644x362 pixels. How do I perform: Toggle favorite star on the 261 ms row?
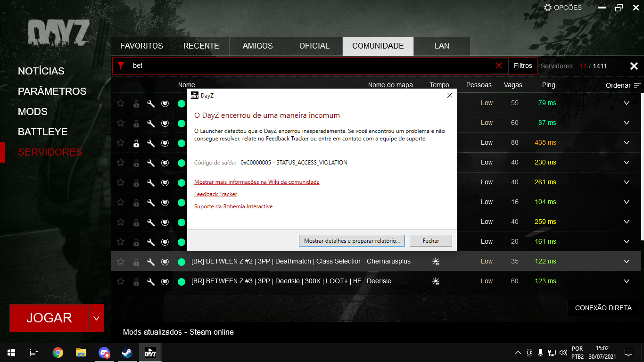[121, 182]
